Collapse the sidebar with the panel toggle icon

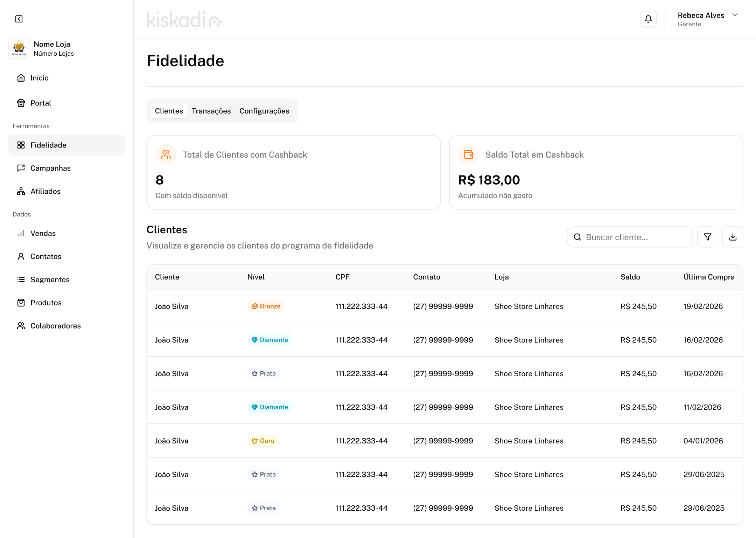pos(19,19)
